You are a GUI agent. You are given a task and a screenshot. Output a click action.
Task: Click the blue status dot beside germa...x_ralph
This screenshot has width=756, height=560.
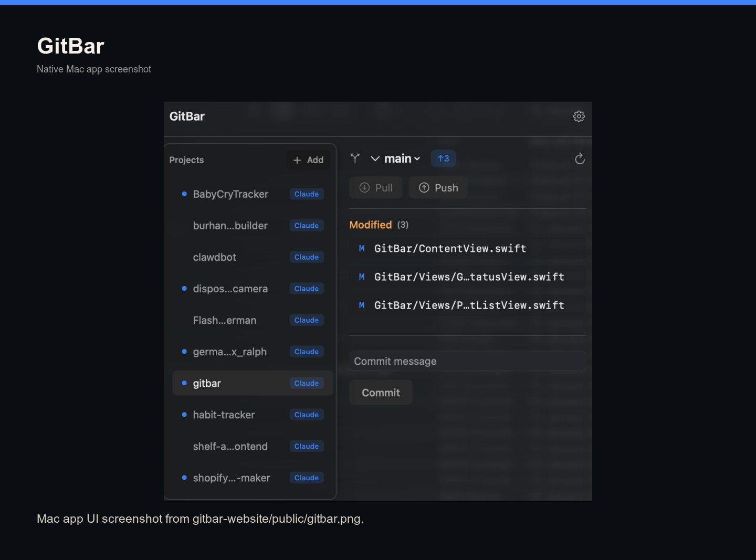pyautogui.click(x=184, y=351)
